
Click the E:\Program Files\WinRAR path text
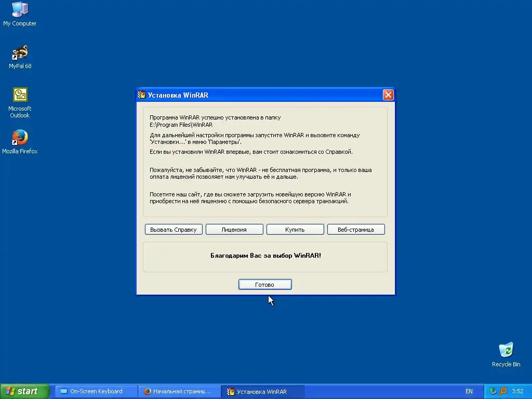pos(181,125)
